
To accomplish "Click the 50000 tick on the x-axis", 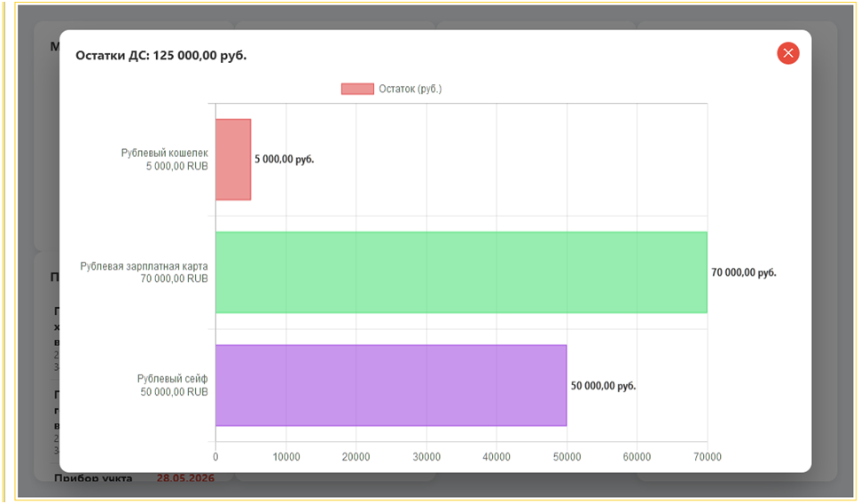I will [567, 457].
